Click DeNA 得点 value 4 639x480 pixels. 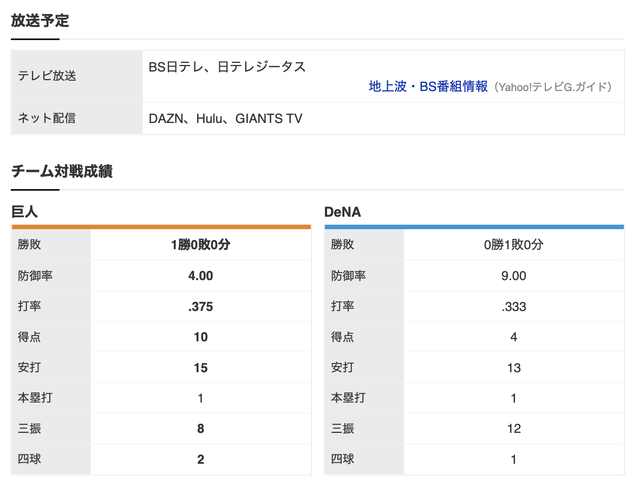tap(513, 337)
